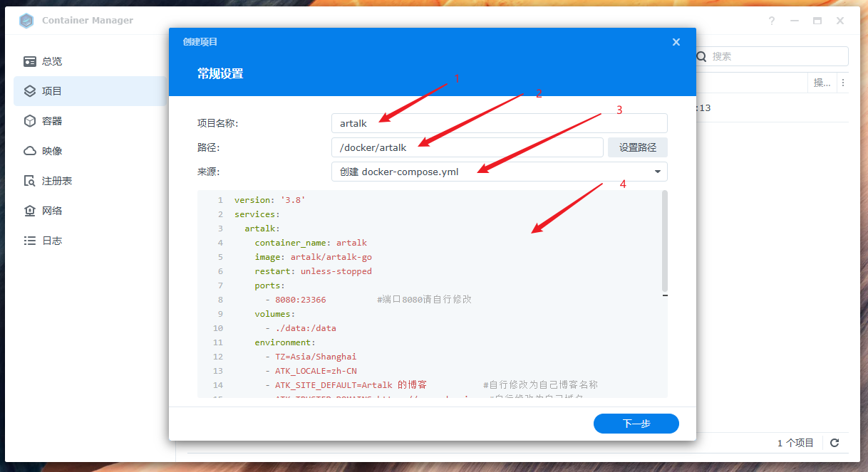Click the 设置路径 button
Image resolution: width=868 pixels, height=472 pixels.
tap(638, 147)
